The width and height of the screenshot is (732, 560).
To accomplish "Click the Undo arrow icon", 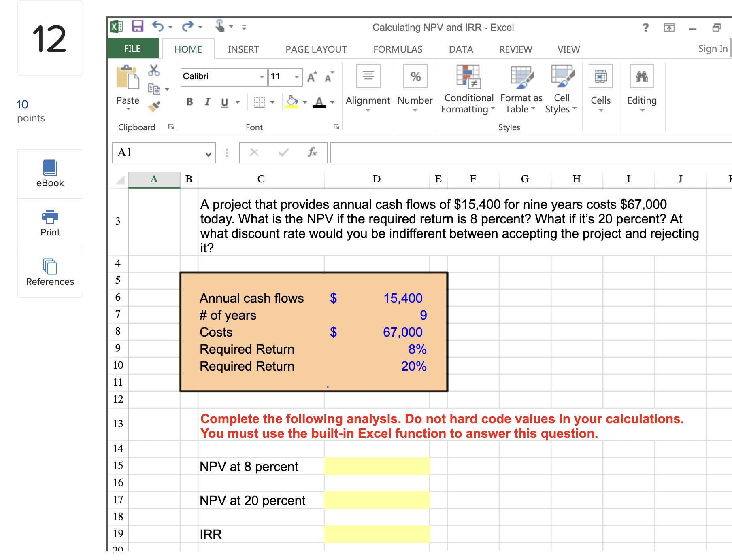I will pyautogui.click(x=157, y=27).
